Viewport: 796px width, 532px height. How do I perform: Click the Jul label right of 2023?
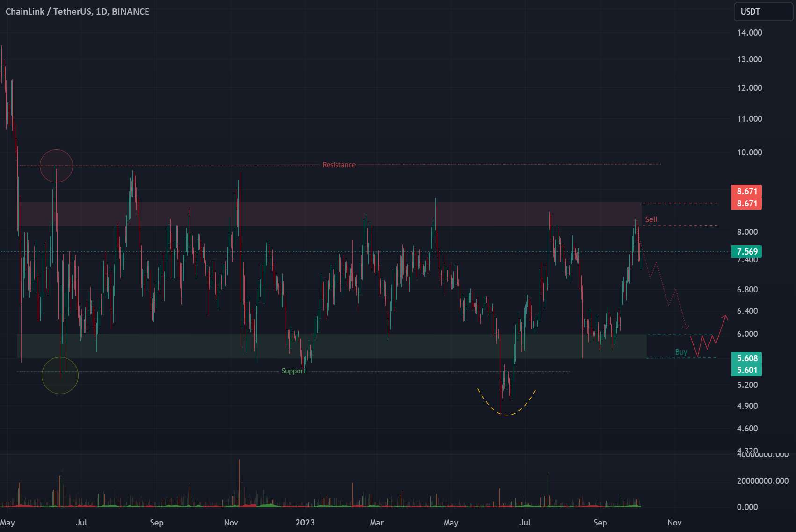click(525, 523)
